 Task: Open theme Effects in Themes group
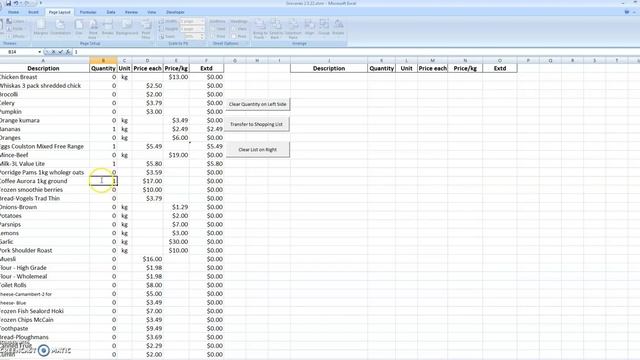pyautogui.click(x=16, y=36)
